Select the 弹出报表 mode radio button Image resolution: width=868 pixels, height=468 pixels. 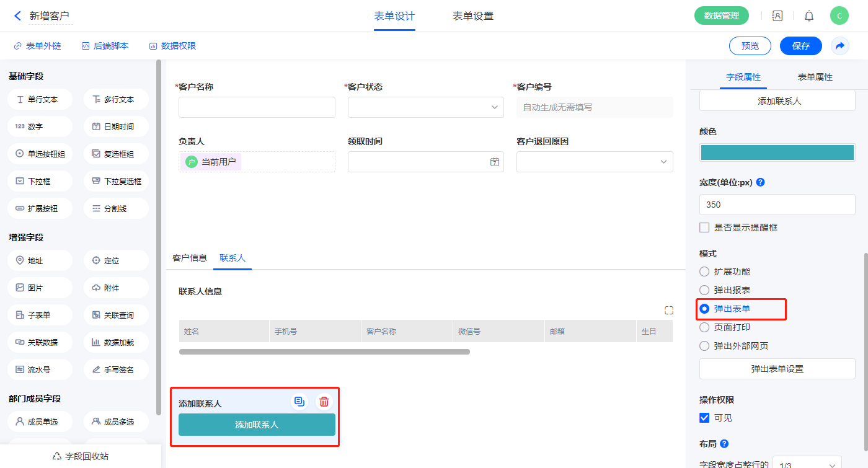(704, 290)
